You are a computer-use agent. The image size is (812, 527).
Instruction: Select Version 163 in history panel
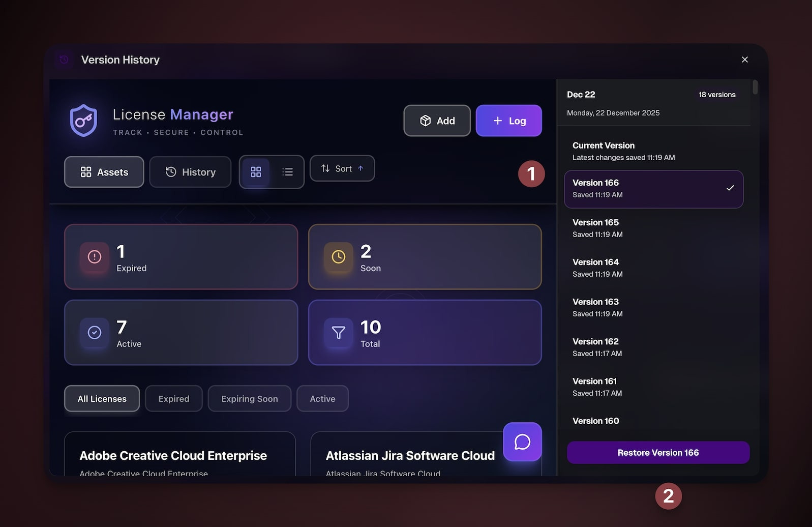653,307
